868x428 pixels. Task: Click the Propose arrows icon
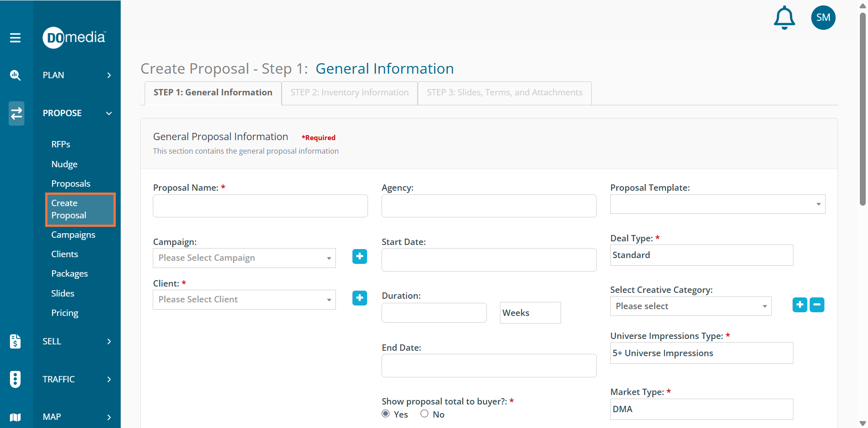[x=16, y=113]
